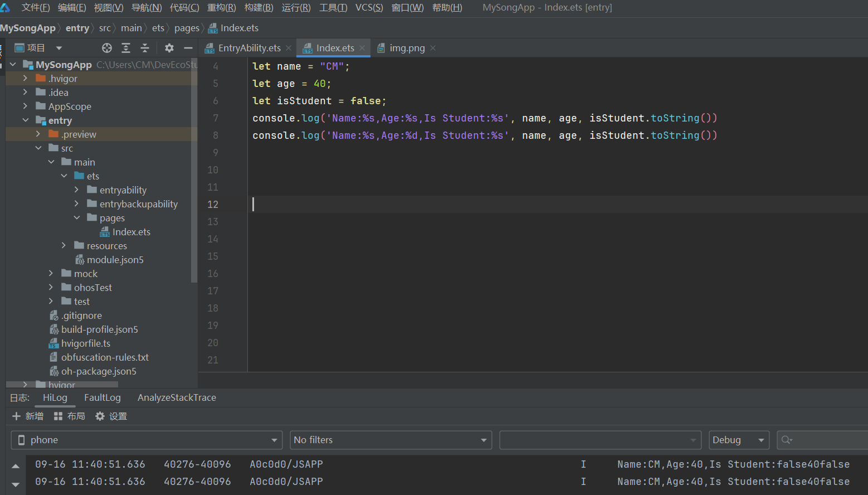868x495 pixels.
Task: Click the 新增 add button in log panel
Action: coord(28,416)
